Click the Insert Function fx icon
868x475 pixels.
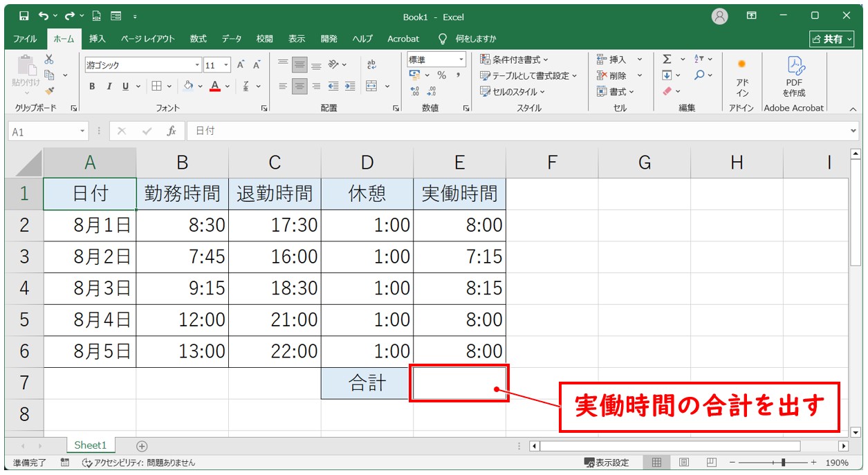(x=171, y=131)
